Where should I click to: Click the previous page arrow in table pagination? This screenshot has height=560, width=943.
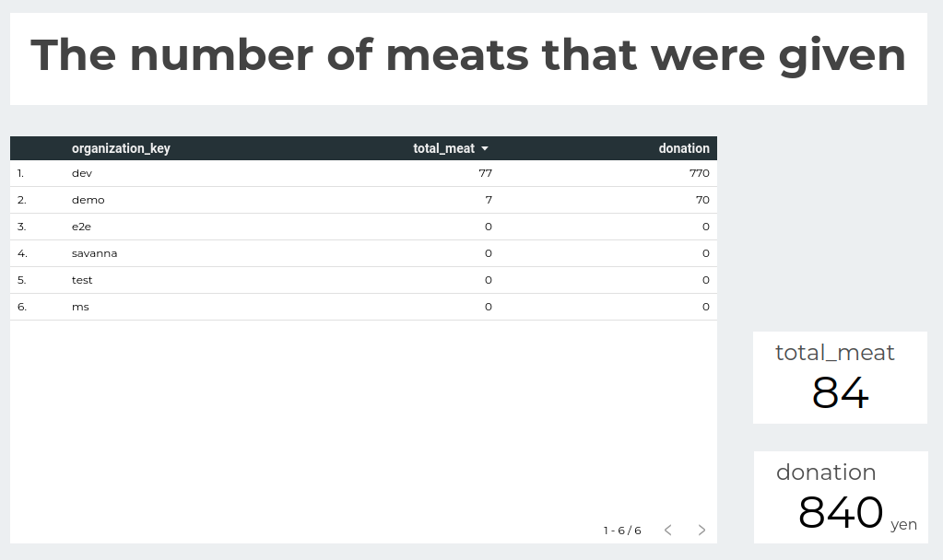tap(667, 530)
